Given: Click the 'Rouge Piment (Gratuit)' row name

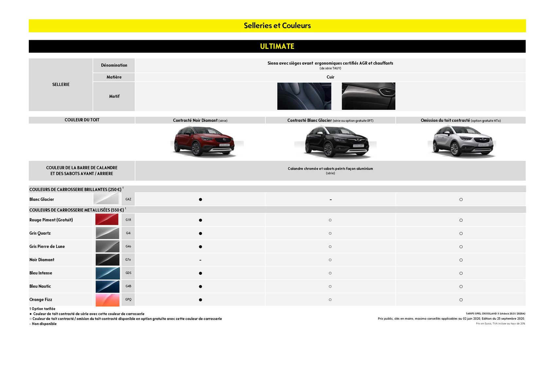Looking at the screenshot, I should click(51, 220).
